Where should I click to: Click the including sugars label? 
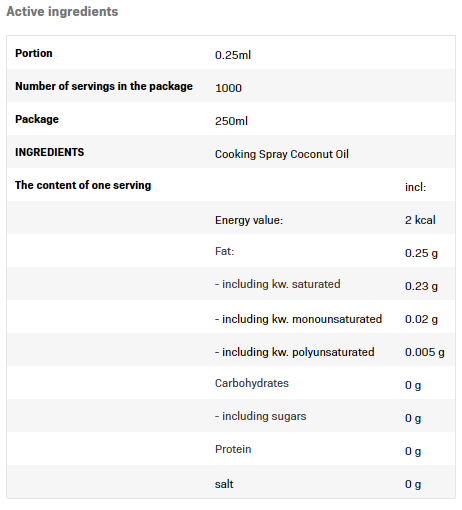(x=260, y=416)
